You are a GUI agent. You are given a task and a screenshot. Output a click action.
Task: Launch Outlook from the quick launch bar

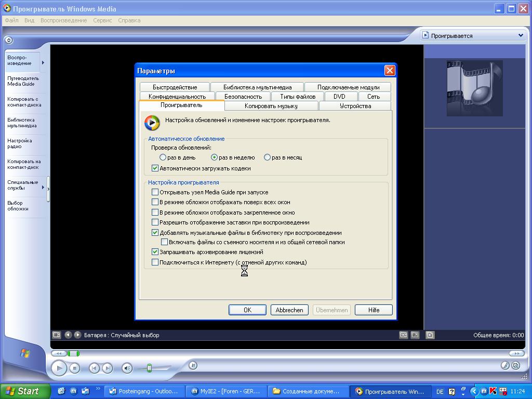[85, 391]
